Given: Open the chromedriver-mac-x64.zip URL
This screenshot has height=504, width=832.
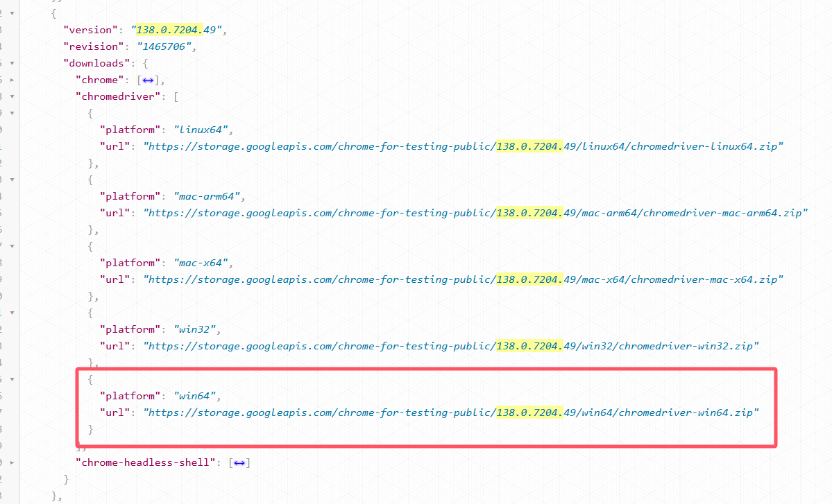Looking at the screenshot, I should pyautogui.click(x=464, y=279).
